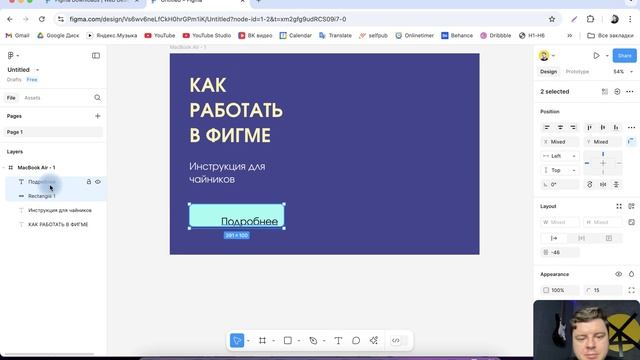
Task: Flip selection vertically
Action: coord(616,184)
